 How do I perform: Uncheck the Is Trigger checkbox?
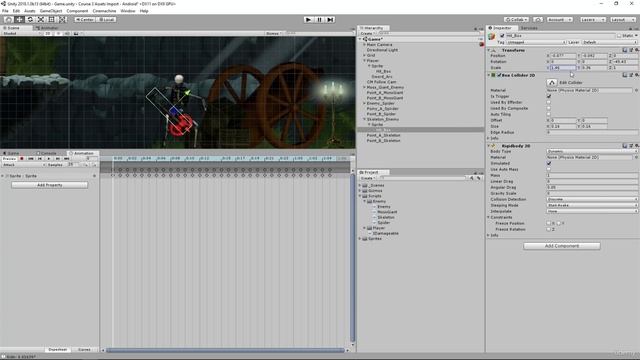point(549,96)
